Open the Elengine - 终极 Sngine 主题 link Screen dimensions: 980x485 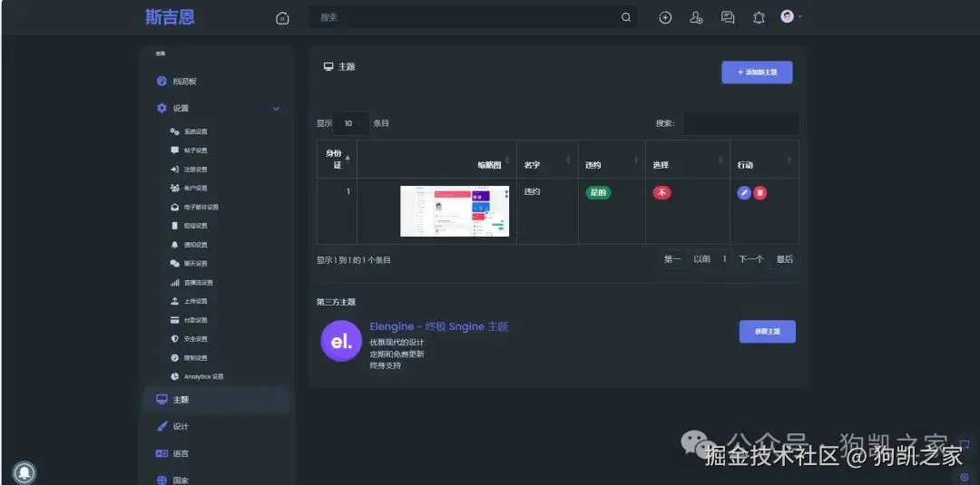point(439,326)
